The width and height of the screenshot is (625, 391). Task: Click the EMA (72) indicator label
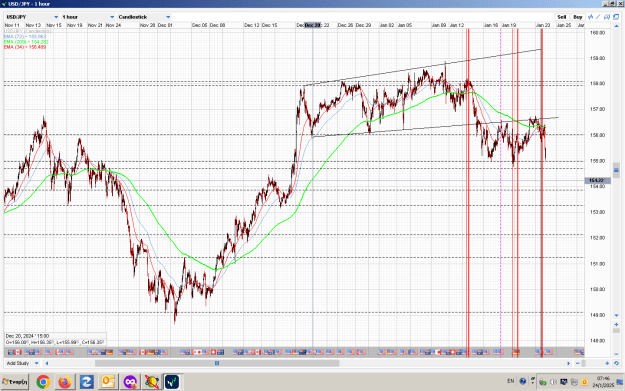[x=25, y=36]
